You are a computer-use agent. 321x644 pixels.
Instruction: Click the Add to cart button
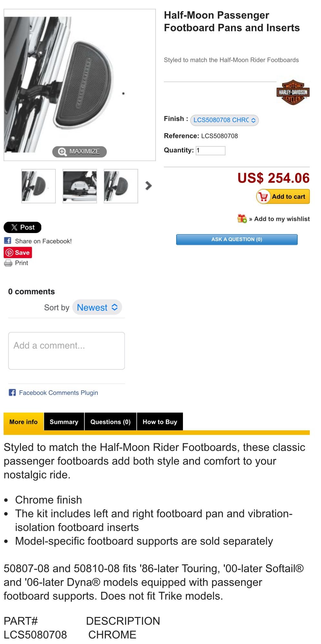(283, 196)
